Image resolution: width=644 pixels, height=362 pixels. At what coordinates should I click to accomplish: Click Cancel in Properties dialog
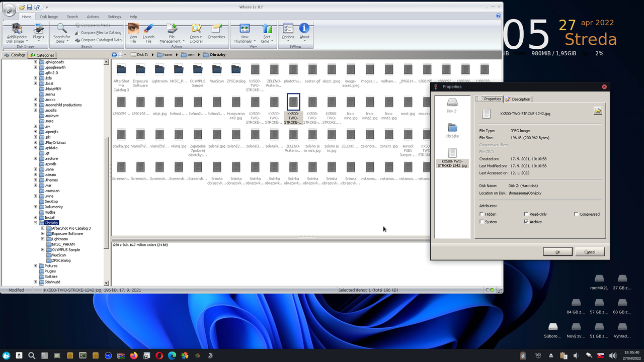point(590,252)
